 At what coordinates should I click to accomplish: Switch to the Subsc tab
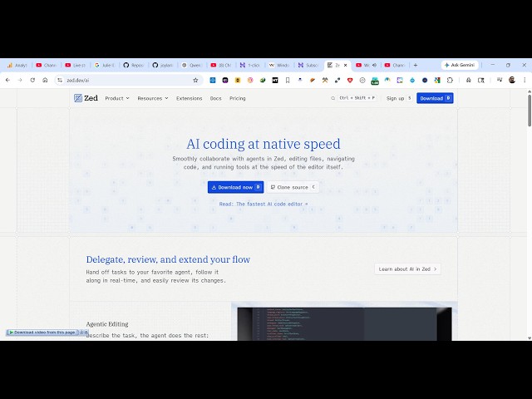tap(308, 65)
